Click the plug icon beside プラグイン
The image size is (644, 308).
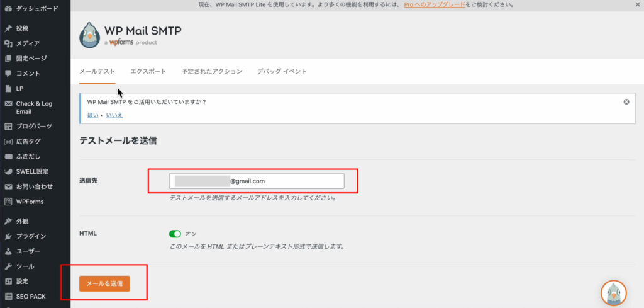click(x=8, y=236)
